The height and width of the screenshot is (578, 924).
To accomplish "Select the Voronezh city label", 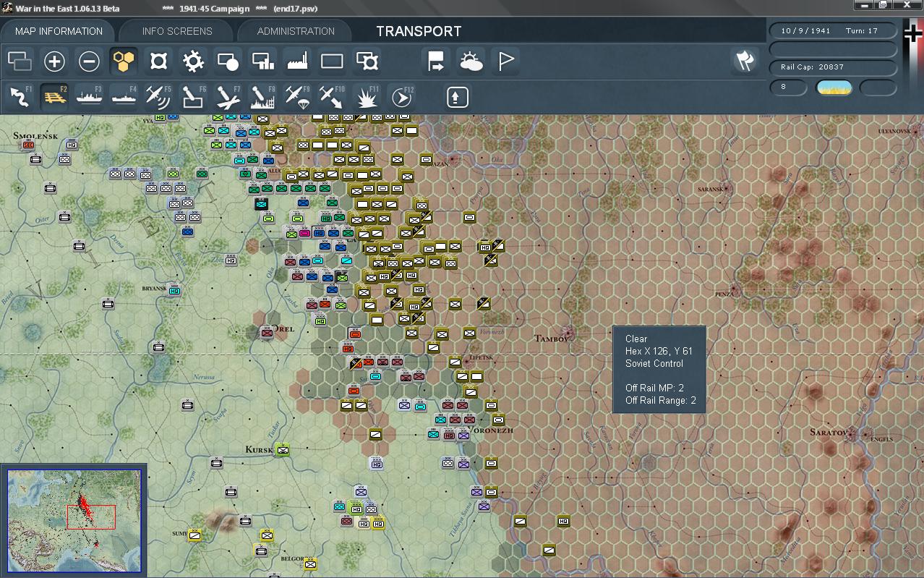I will click(492, 430).
